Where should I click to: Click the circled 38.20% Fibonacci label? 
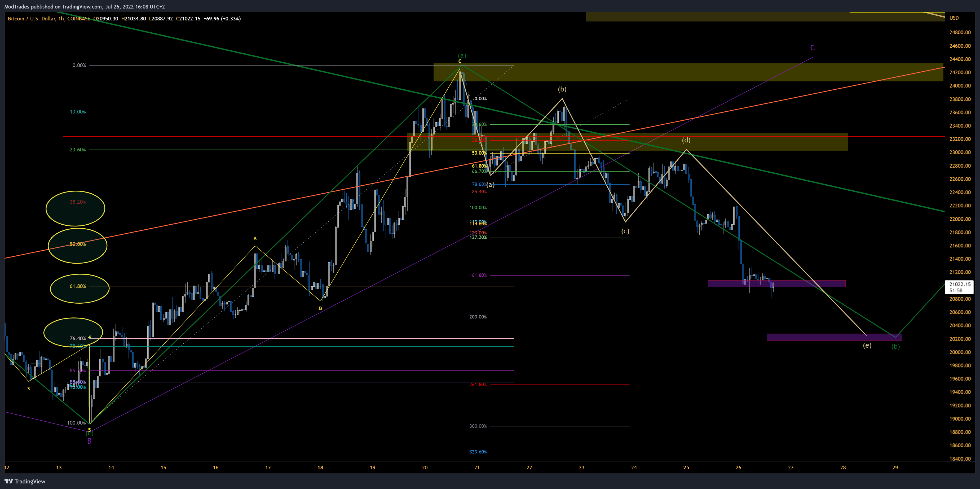pyautogui.click(x=78, y=202)
